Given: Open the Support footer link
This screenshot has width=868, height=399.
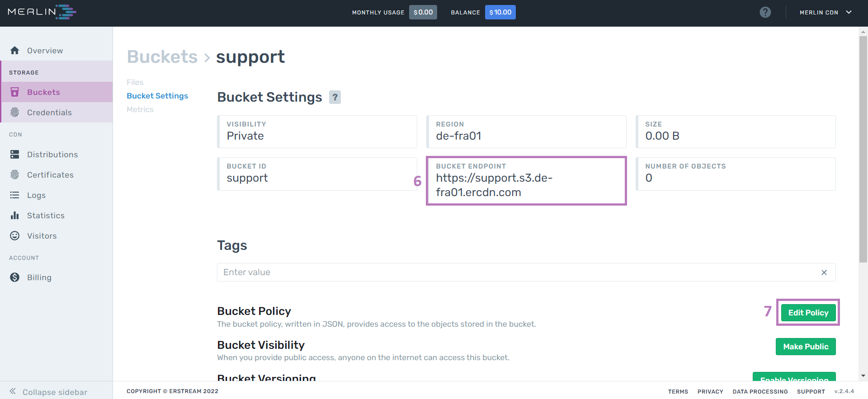Looking at the screenshot, I should [811, 392].
